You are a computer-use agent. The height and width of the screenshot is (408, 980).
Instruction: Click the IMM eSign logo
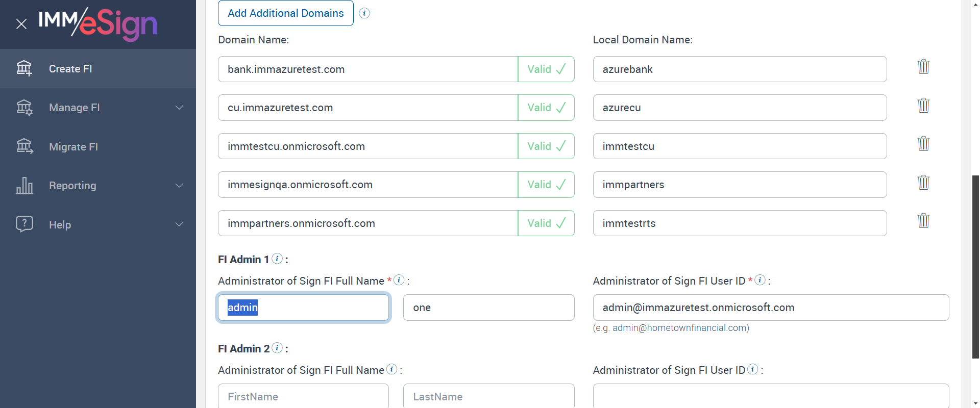click(x=98, y=24)
